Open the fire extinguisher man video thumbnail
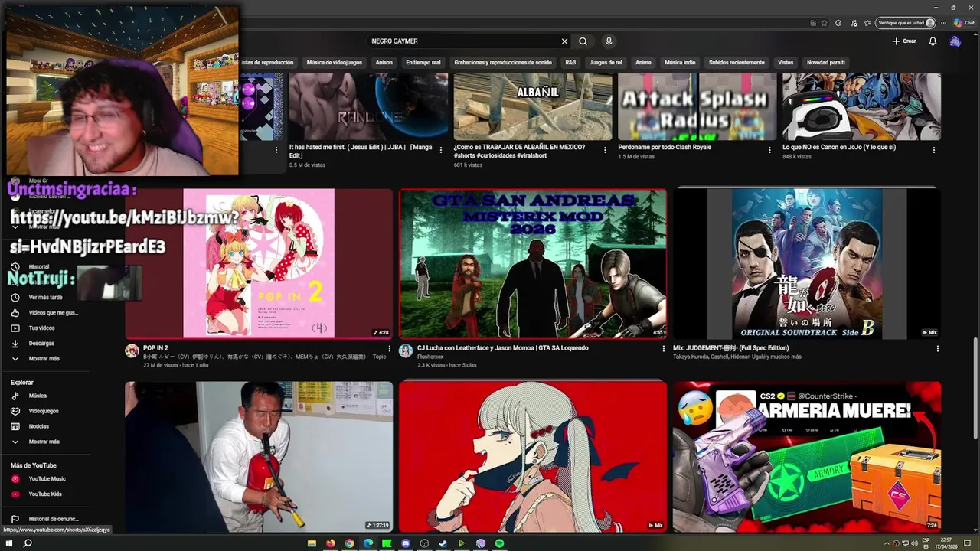980x551 pixels. 259,456
